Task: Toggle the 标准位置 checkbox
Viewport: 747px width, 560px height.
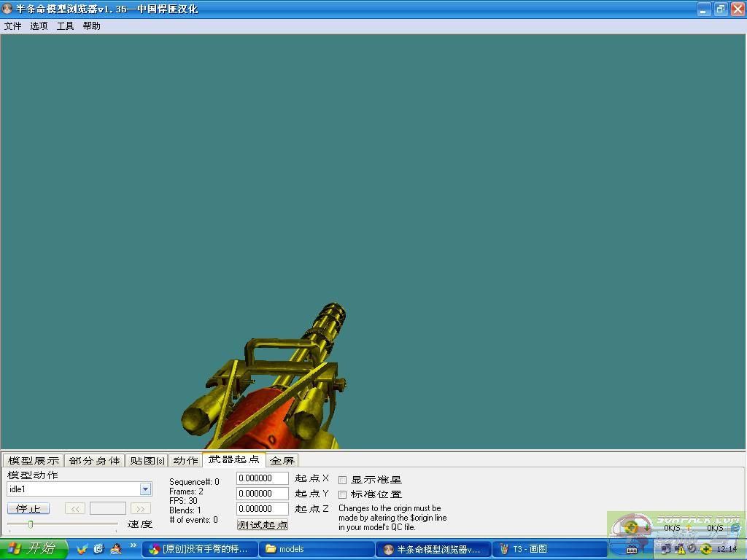Action: (x=343, y=494)
